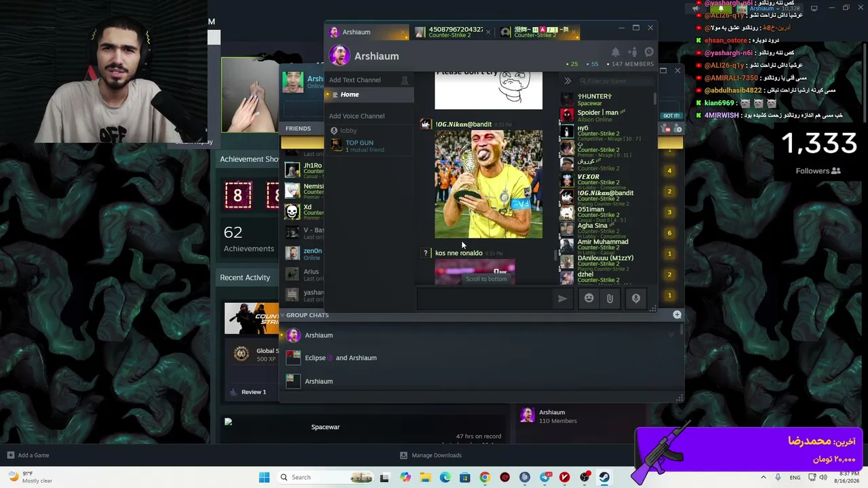Click the 62 Achievements stat

(248, 239)
